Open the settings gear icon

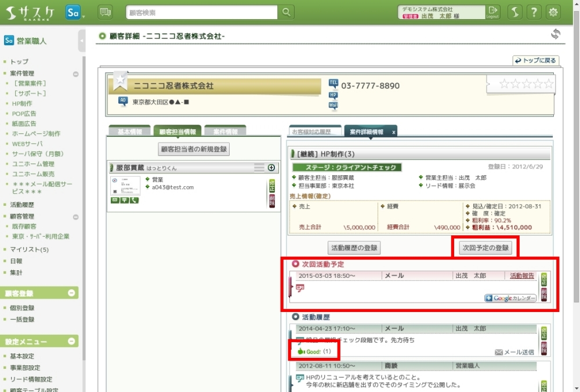[553, 12]
